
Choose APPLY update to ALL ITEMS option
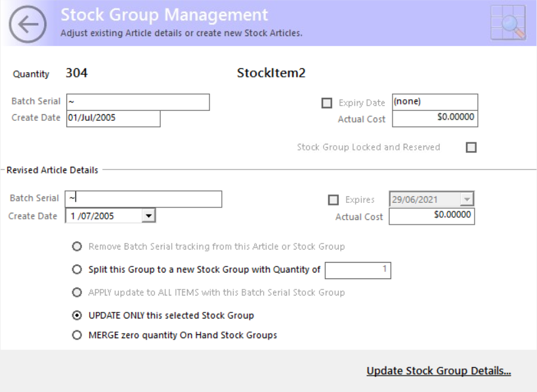(77, 292)
